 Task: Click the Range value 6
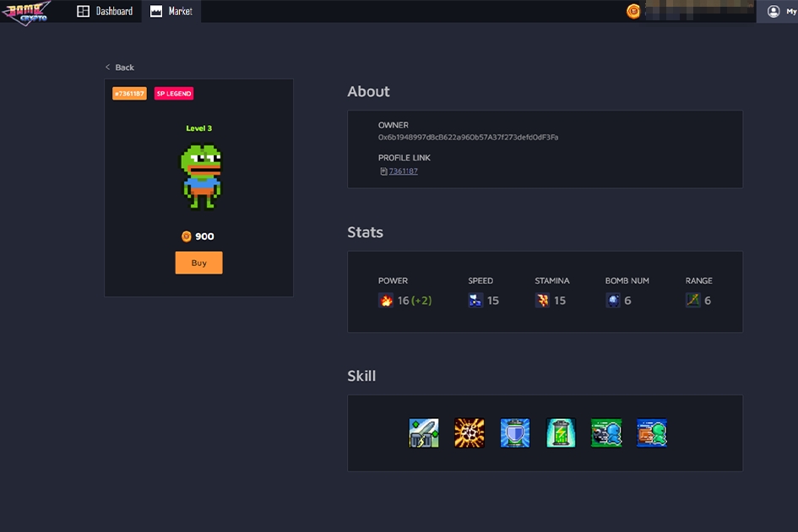[x=708, y=301]
